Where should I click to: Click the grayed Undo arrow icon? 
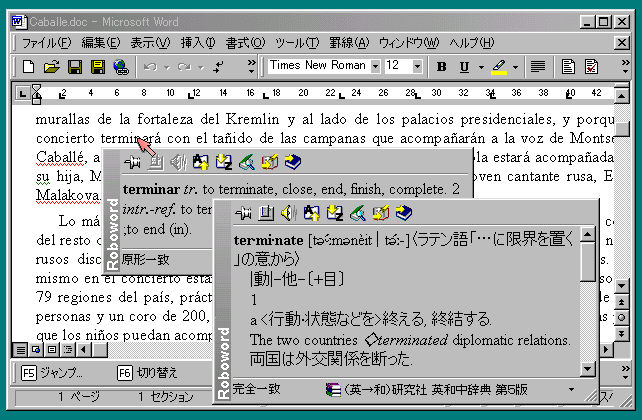click(150, 67)
